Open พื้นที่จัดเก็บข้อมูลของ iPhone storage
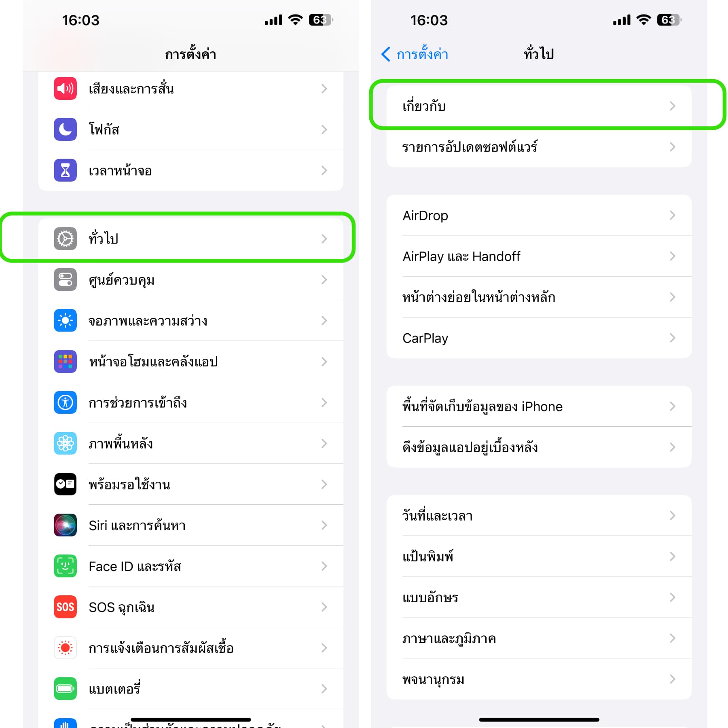The width and height of the screenshot is (728, 728). pos(539,406)
